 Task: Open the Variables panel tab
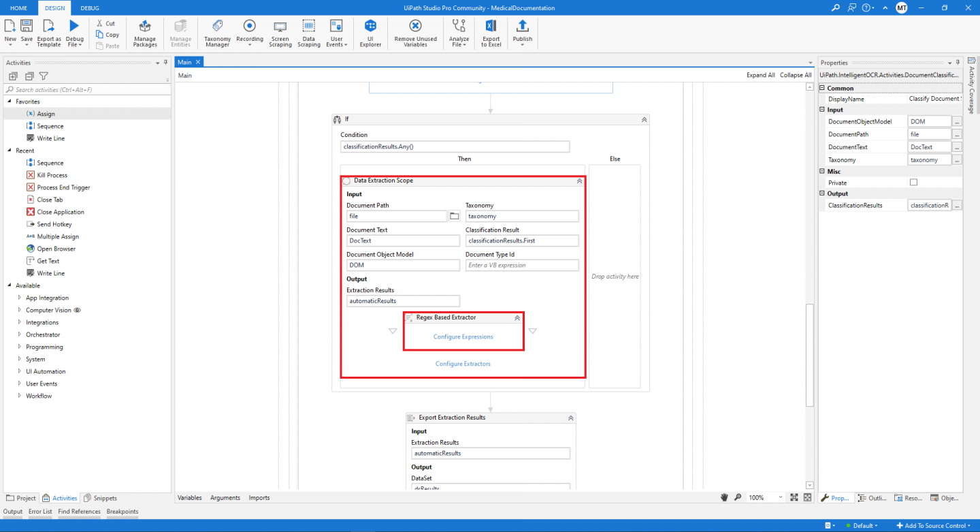pyautogui.click(x=189, y=497)
